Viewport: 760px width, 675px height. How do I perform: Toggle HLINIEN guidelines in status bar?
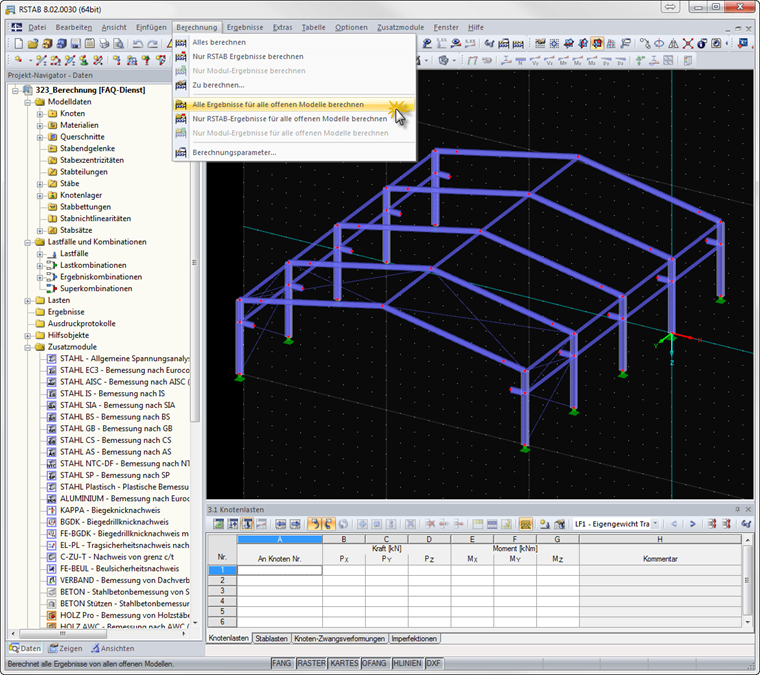coord(407,664)
